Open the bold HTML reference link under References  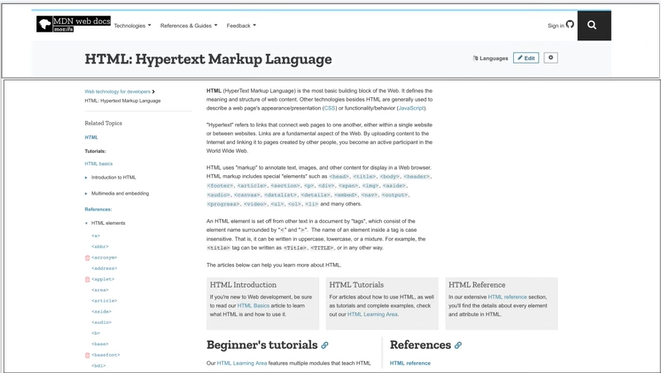click(410, 363)
